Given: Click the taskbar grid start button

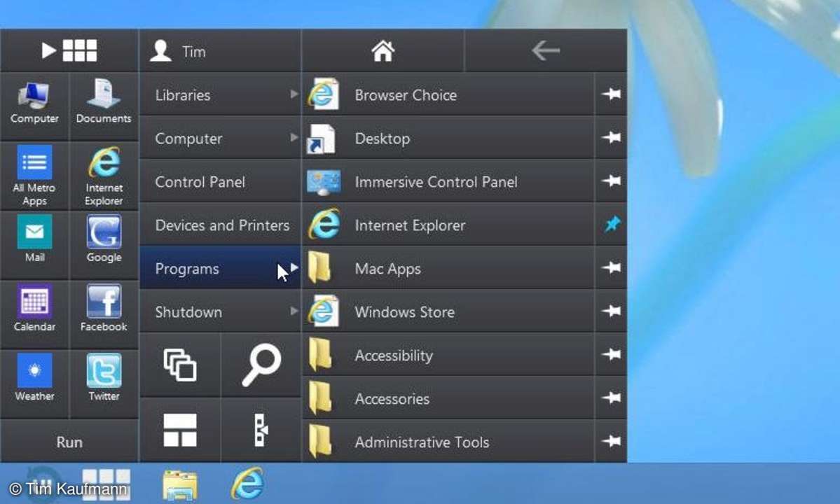Looking at the screenshot, I should pyautogui.click(x=106, y=484).
